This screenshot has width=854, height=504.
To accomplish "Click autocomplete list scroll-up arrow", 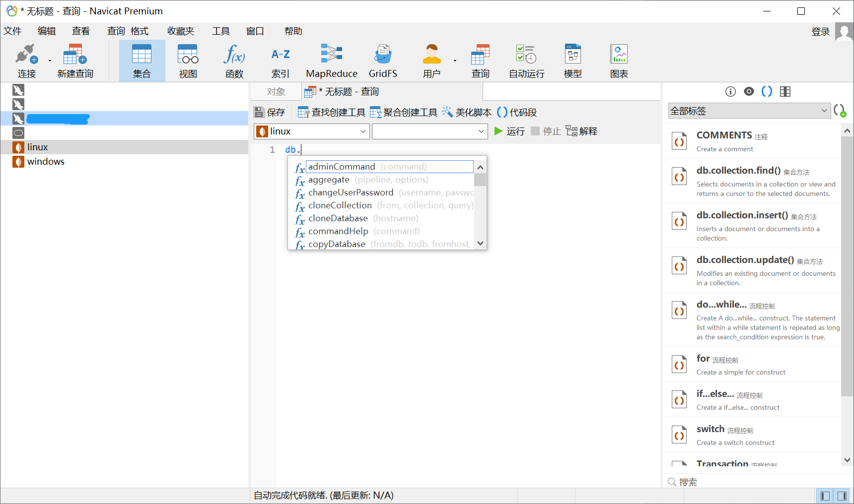I will click(x=480, y=167).
